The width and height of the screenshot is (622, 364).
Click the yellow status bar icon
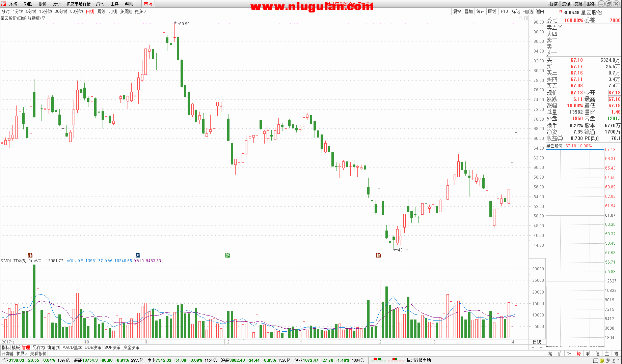point(602,361)
